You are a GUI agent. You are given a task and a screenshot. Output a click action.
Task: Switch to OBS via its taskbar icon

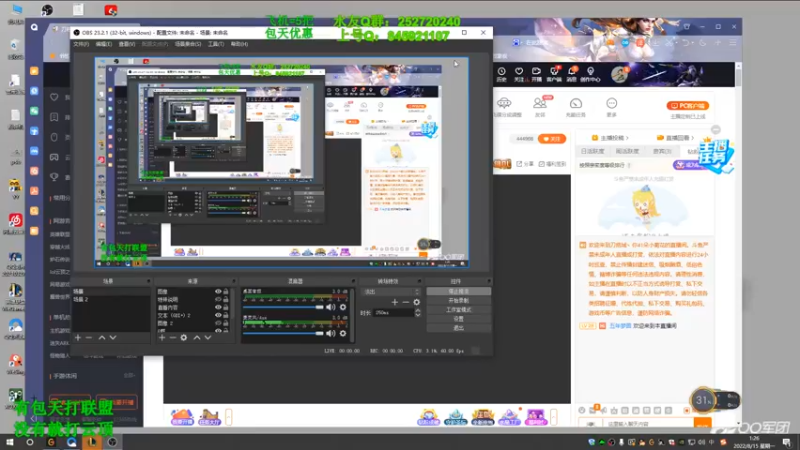click(112, 442)
